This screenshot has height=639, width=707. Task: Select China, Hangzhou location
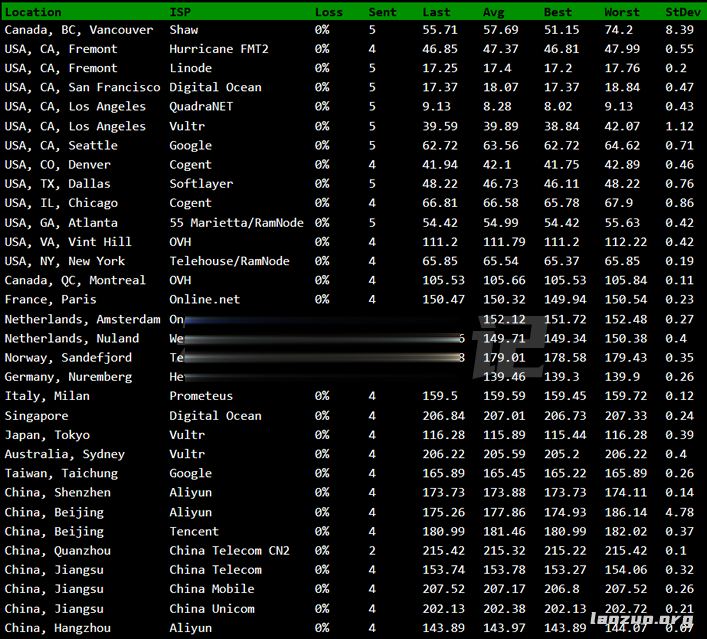pyautogui.click(x=58, y=628)
